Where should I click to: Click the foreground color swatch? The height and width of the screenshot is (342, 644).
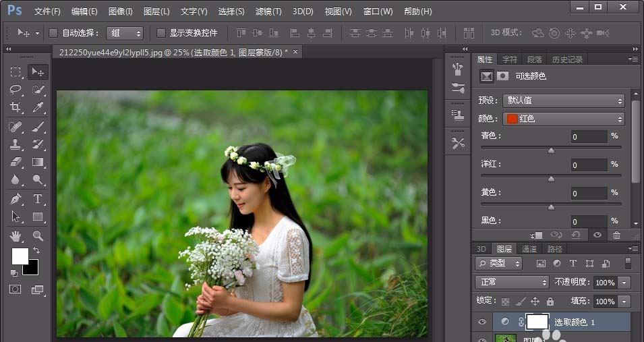coord(20,256)
